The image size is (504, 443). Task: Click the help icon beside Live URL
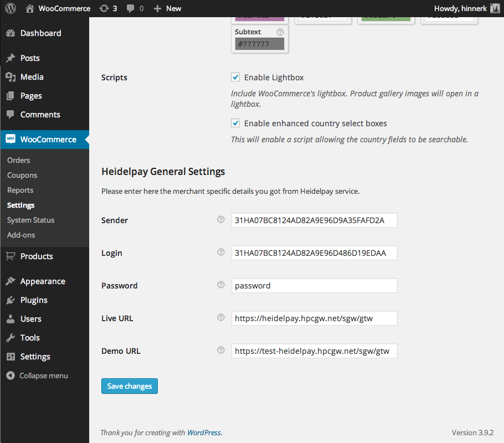tap(221, 318)
